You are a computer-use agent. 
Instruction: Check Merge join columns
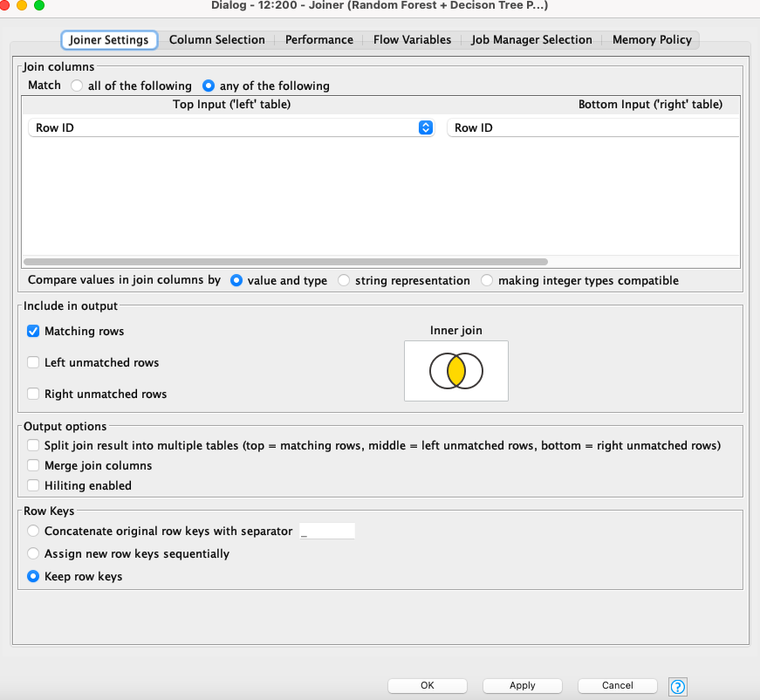click(x=32, y=465)
